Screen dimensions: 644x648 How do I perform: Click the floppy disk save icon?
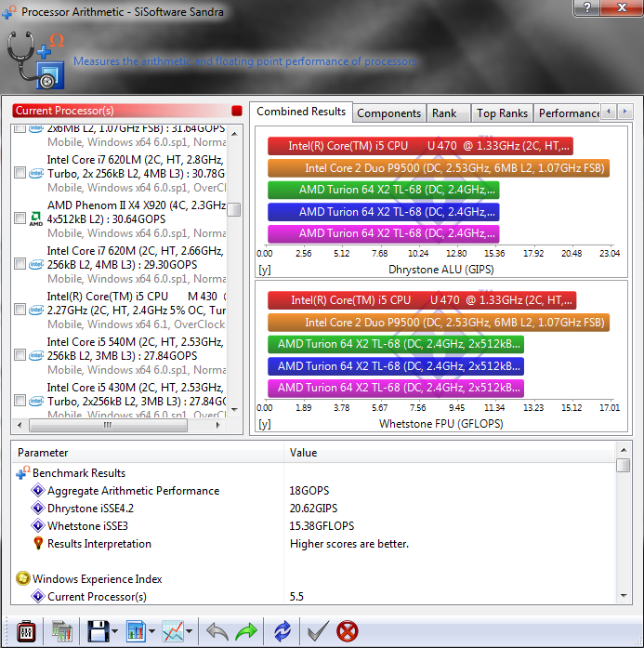[x=98, y=631]
